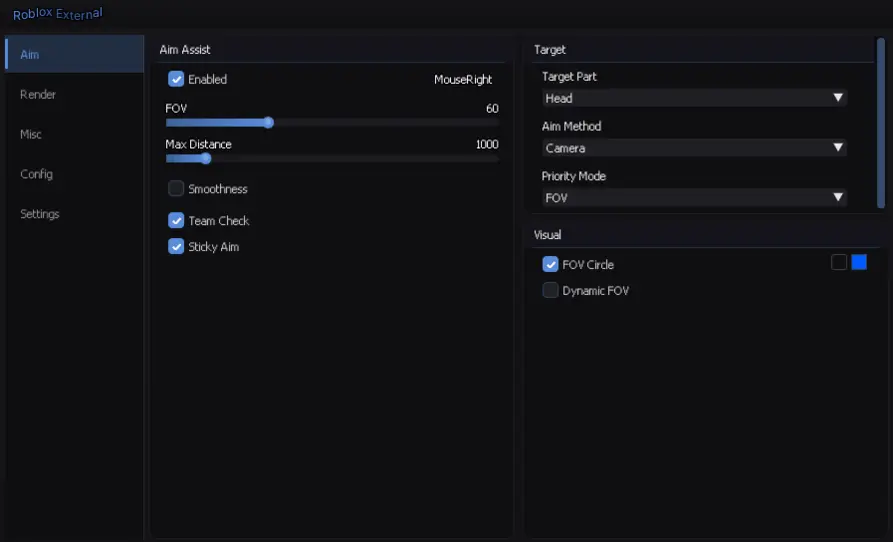This screenshot has height=542, width=893.
Task: Open the black FOV Circle color swatch
Action: pyautogui.click(x=839, y=262)
